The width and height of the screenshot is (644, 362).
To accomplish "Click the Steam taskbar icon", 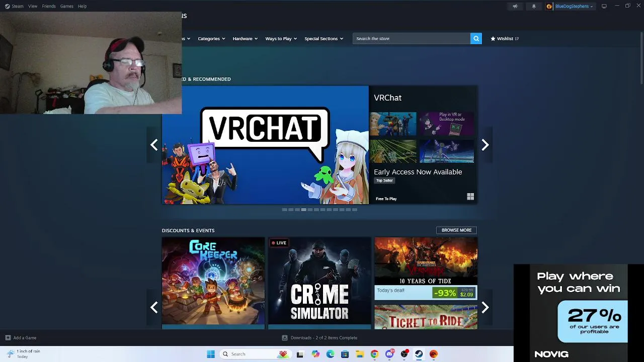I will pyautogui.click(x=419, y=354).
